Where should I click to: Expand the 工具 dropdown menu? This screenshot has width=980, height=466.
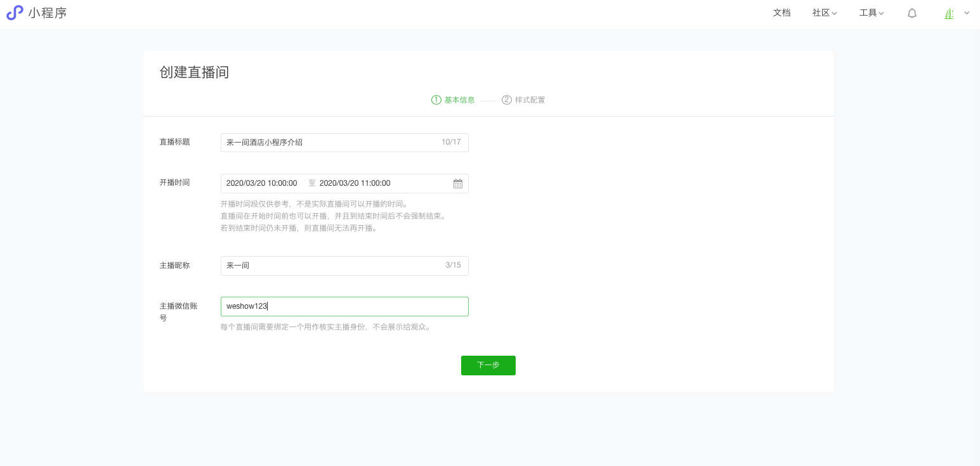(872, 13)
